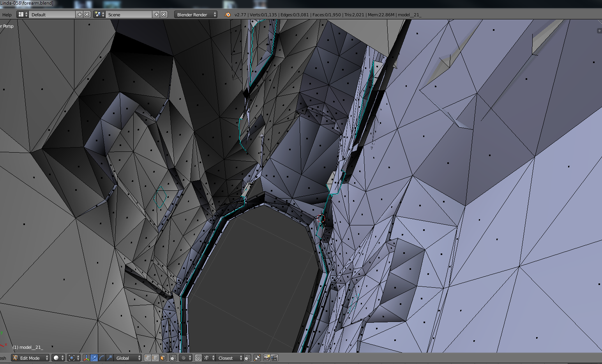602x364 pixels.
Task: Open the Blender Render engine dropdown
Action: click(196, 14)
